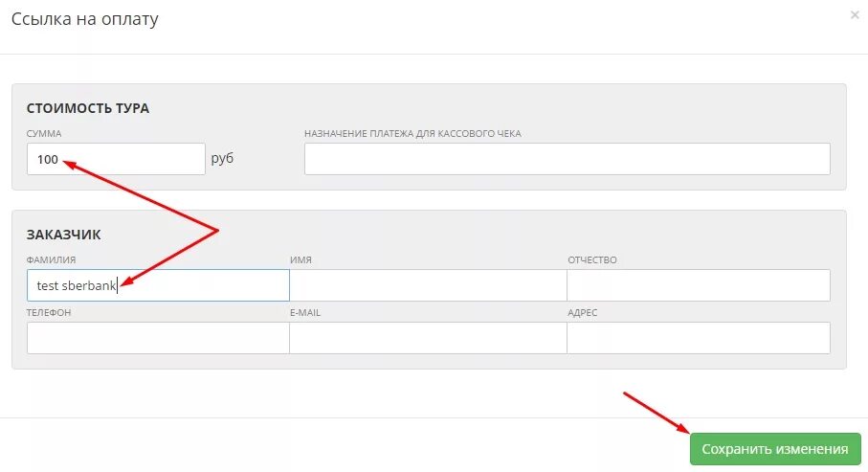Click the руб currency label
Screen dimensions: 868x472
point(222,158)
